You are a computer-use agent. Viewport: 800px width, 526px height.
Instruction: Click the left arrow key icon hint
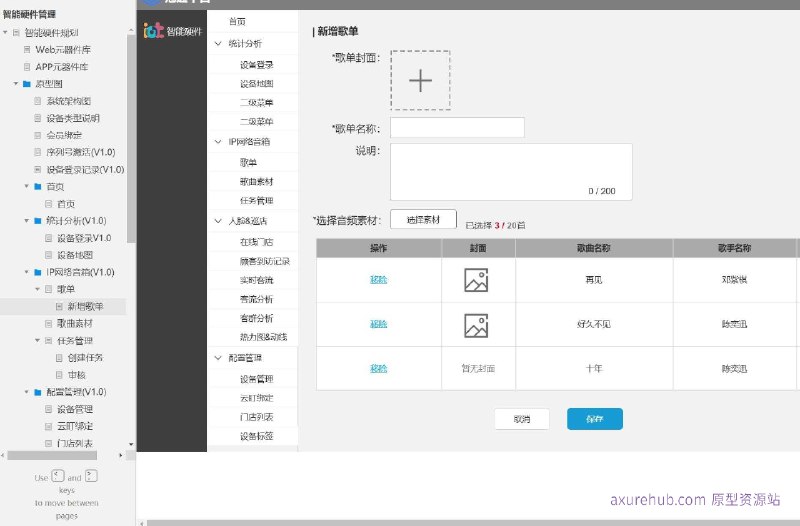pyautogui.click(x=58, y=476)
